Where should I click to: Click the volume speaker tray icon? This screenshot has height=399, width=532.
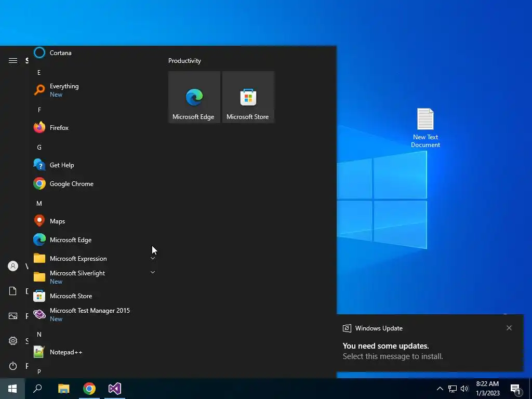464,389
